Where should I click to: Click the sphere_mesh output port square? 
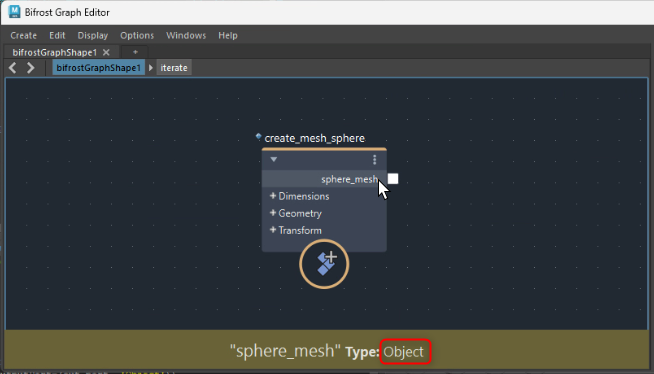(393, 179)
